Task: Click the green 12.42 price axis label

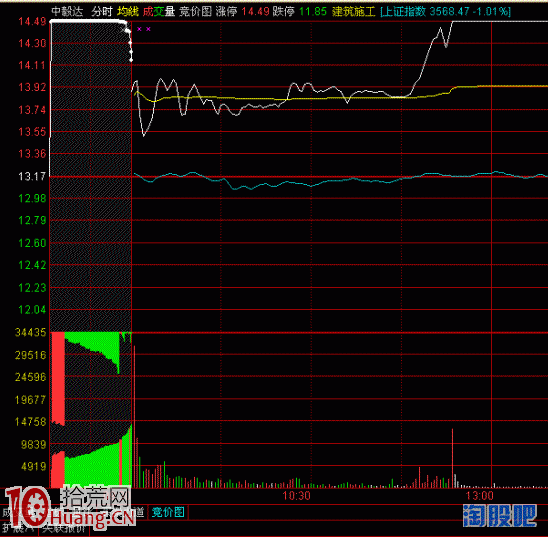Action: pos(32,265)
